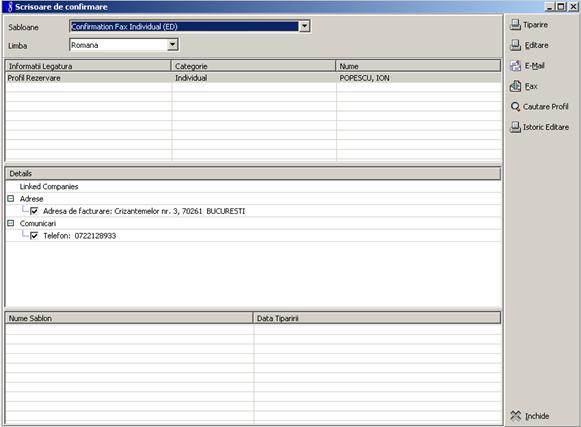Open Istoric Editare via its icon

point(515,127)
